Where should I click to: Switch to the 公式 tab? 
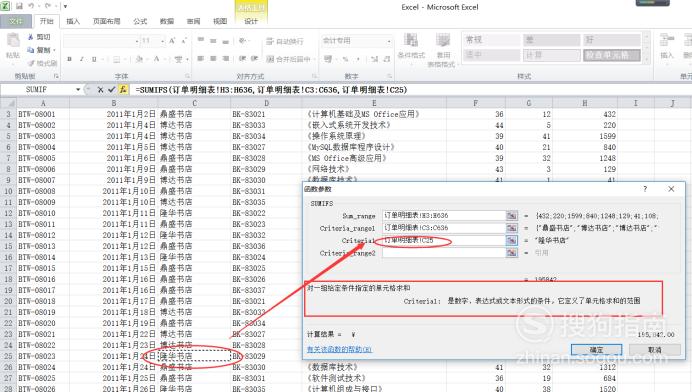point(140,21)
